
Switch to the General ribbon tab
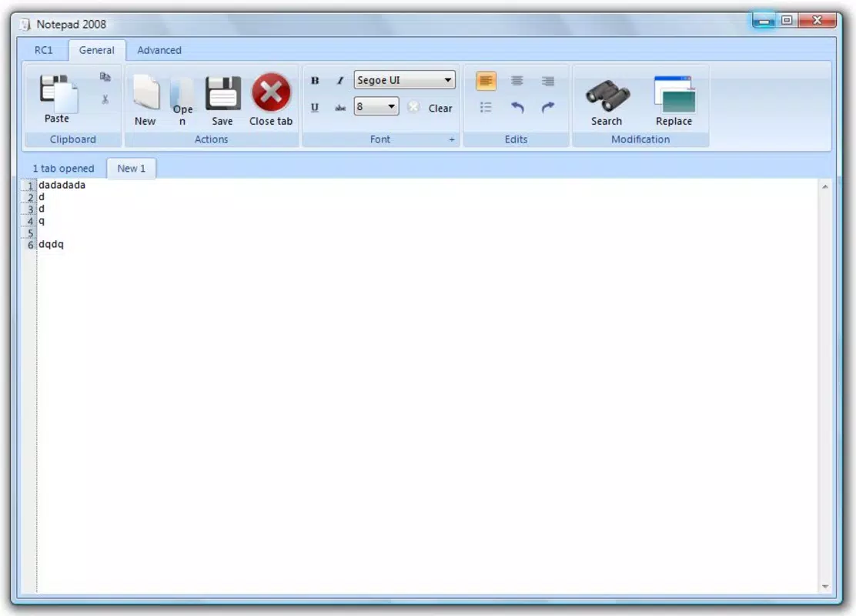point(97,50)
